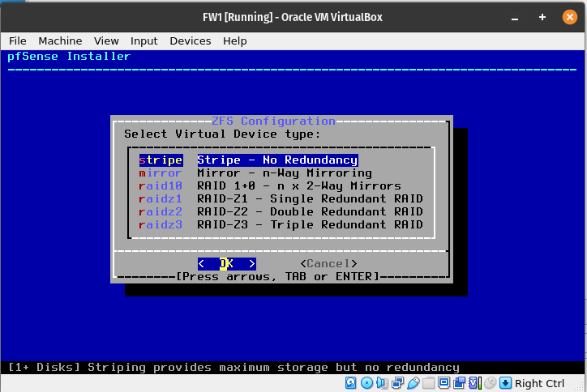Select the stripe No Redundancy option
Screen dimensions: 587x392
249,160
